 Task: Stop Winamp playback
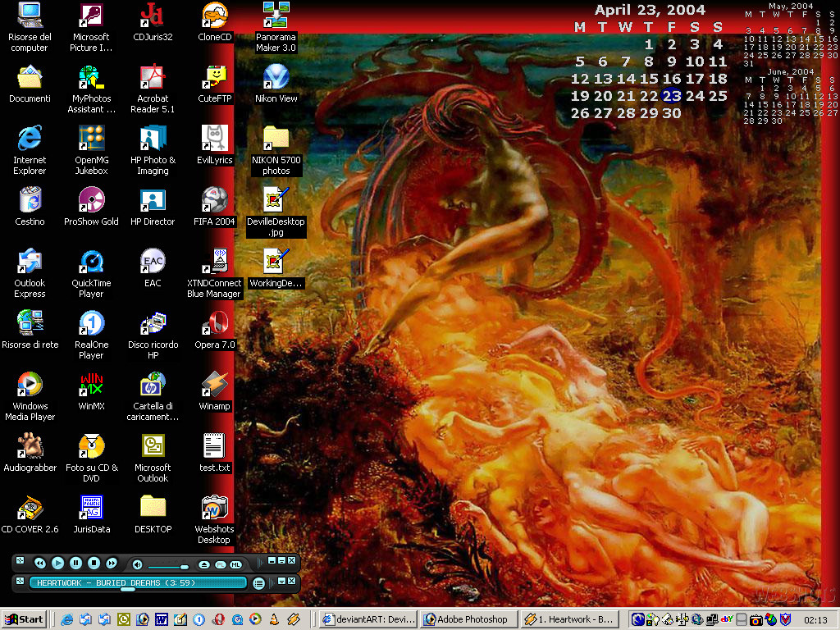click(x=94, y=563)
